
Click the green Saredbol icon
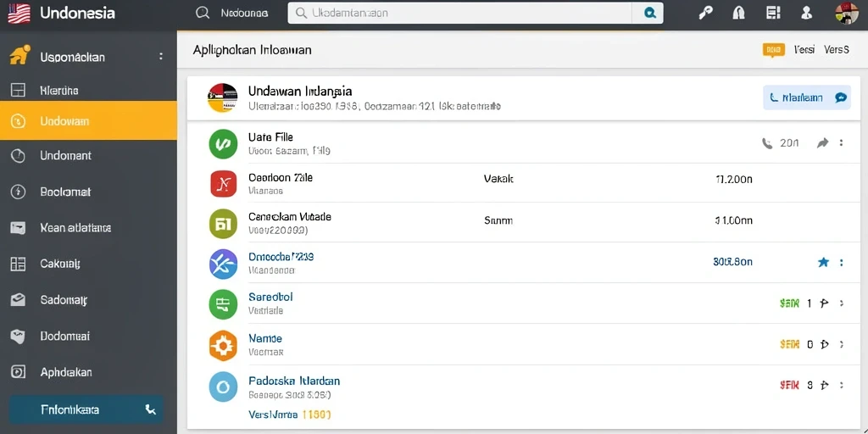223,304
